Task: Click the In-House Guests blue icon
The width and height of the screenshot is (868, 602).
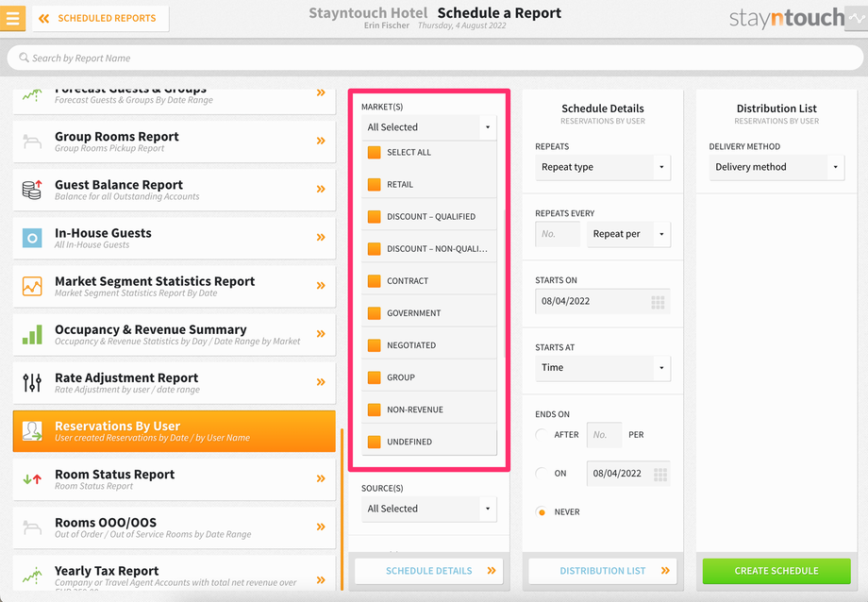Action: [x=32, y=238]
